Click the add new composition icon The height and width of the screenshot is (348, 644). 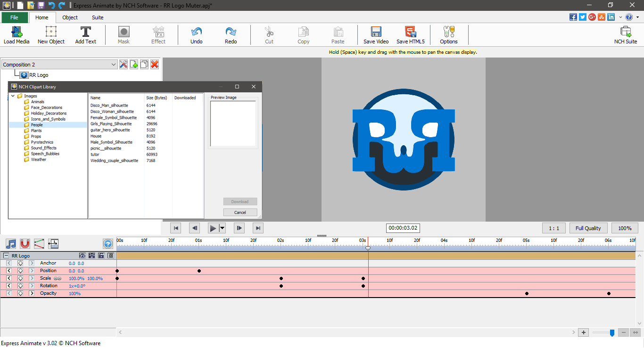(x=134, y=65)
